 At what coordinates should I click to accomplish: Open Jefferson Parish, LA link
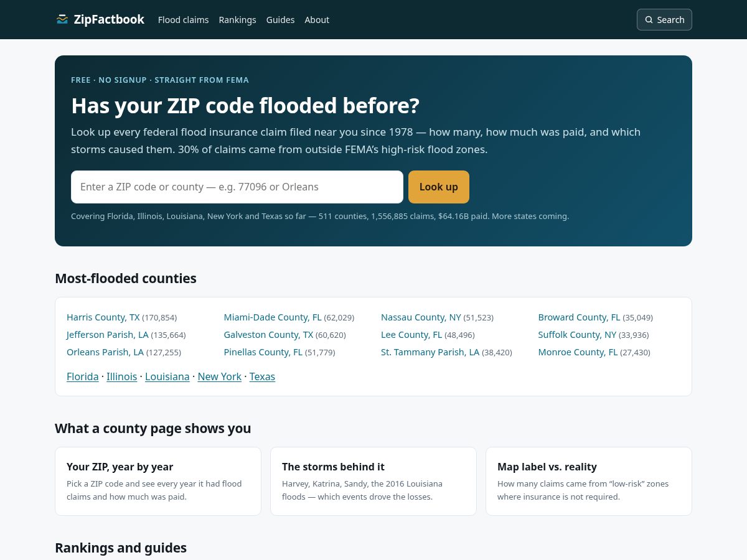coord(108,335)
